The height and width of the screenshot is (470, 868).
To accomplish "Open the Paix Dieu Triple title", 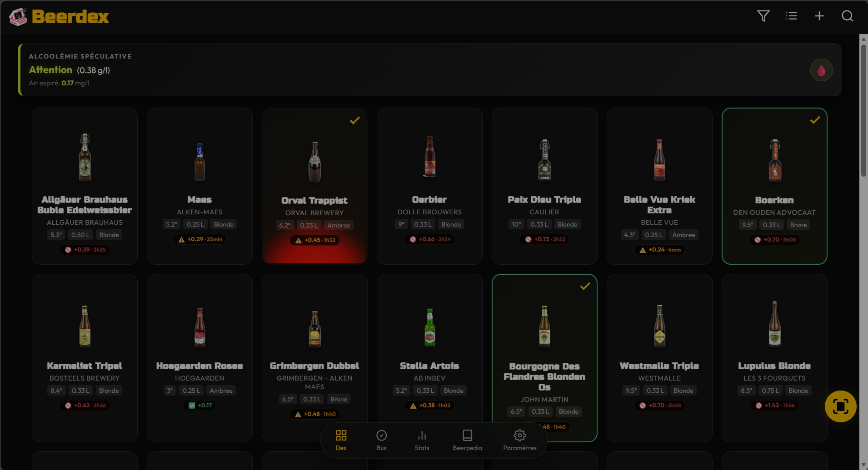I will (544, 200).
